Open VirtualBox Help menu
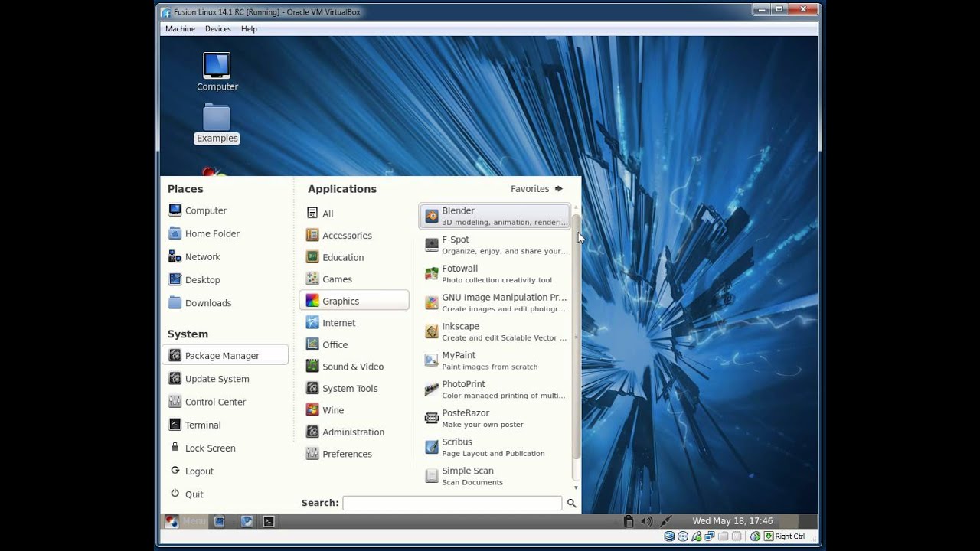This screenshot has width=980, height=551. pyautogui.click(x=249, y=29)
